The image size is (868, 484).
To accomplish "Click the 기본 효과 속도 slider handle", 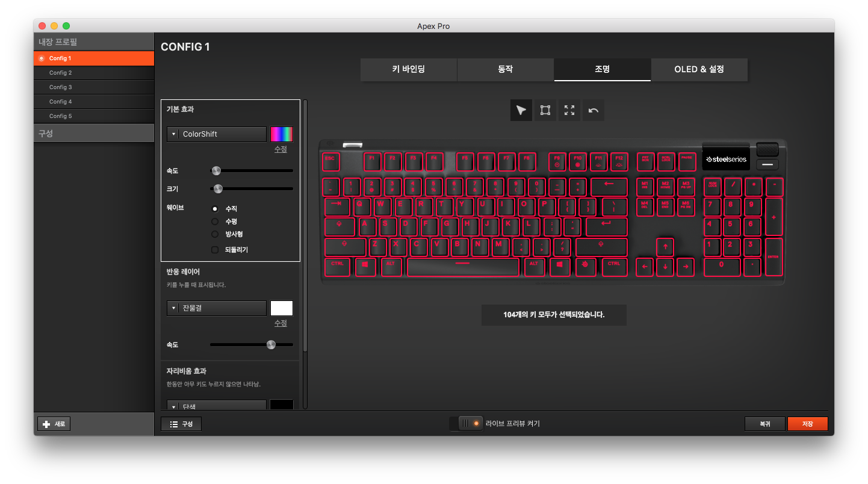I will [216, 171].
